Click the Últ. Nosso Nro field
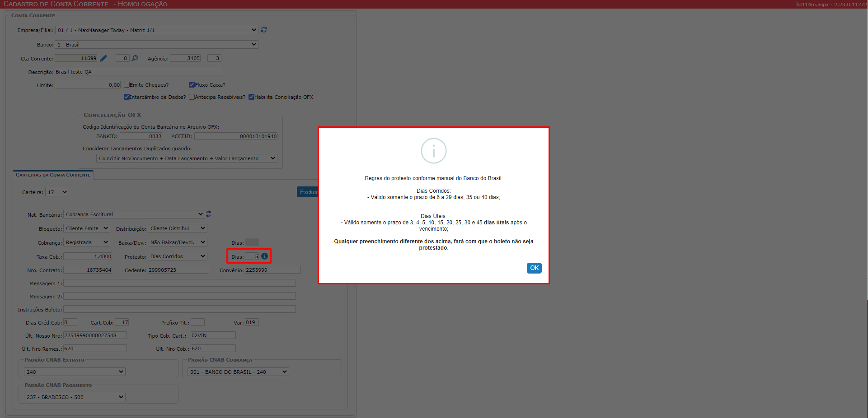 [95, 335]
